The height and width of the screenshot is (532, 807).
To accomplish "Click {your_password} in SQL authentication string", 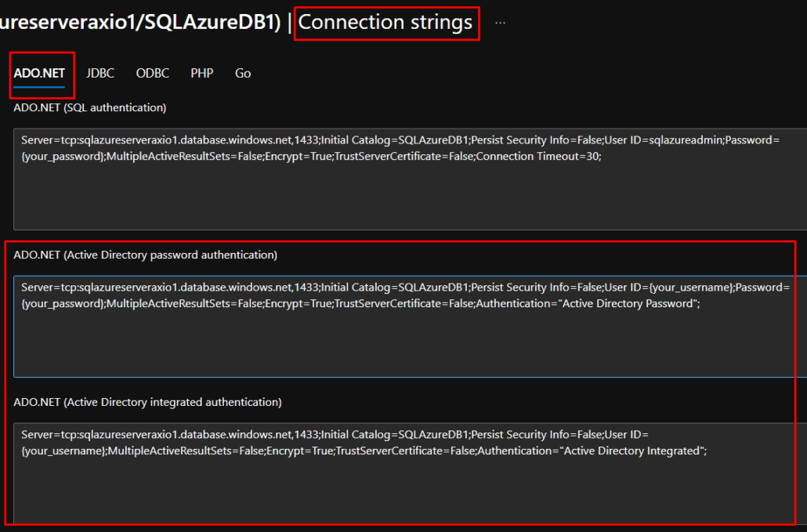I will [x=62, y=156].
